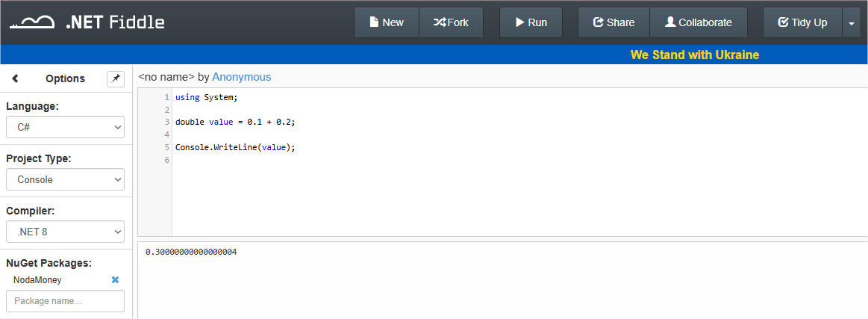Click the 'Language:' label
Image resolution: width=868 pixels, height=319 pixels.
point(32,106)
